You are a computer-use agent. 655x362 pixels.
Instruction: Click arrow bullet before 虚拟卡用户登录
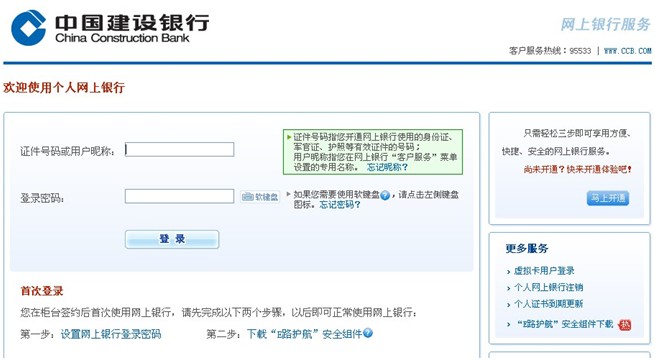point(508,272)
